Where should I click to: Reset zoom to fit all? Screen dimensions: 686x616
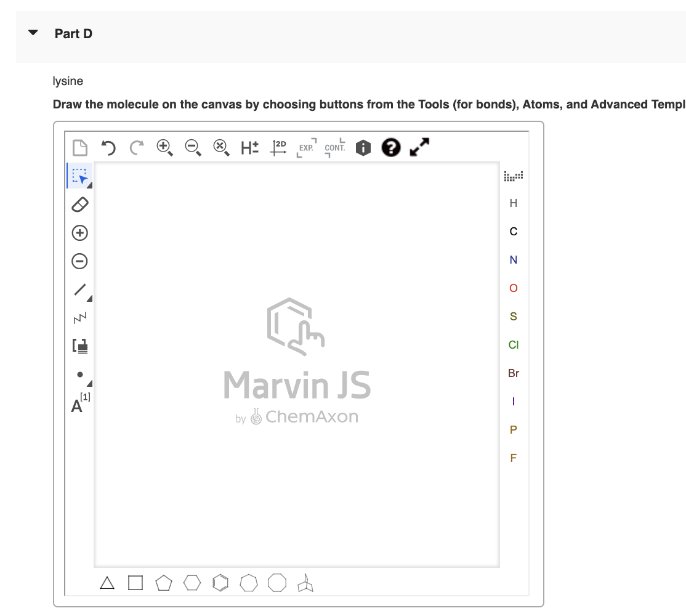click(x=221, y=147)
